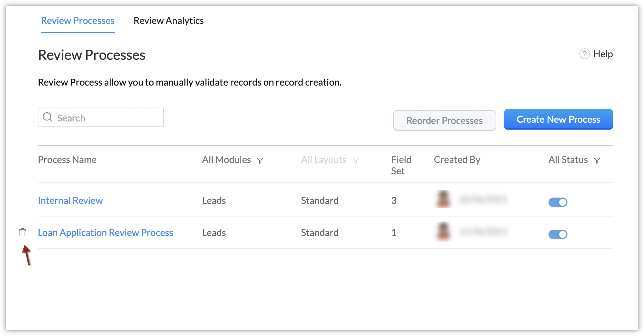Turn off Loan Application Review Process toggle
644x336 pixels.
(558, 234)
